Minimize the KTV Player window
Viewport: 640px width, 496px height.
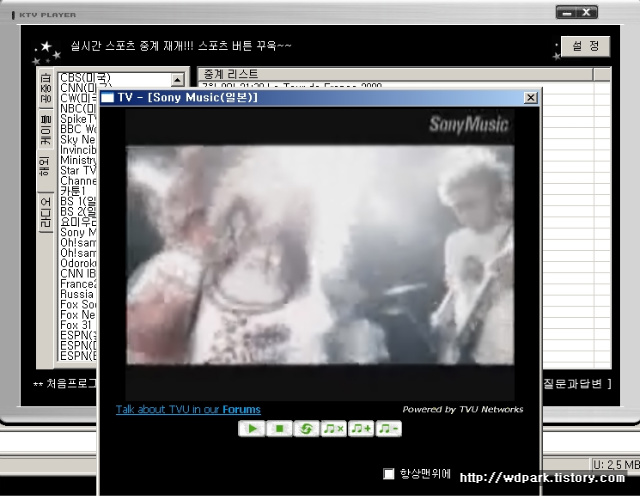(x=567, y=13)
